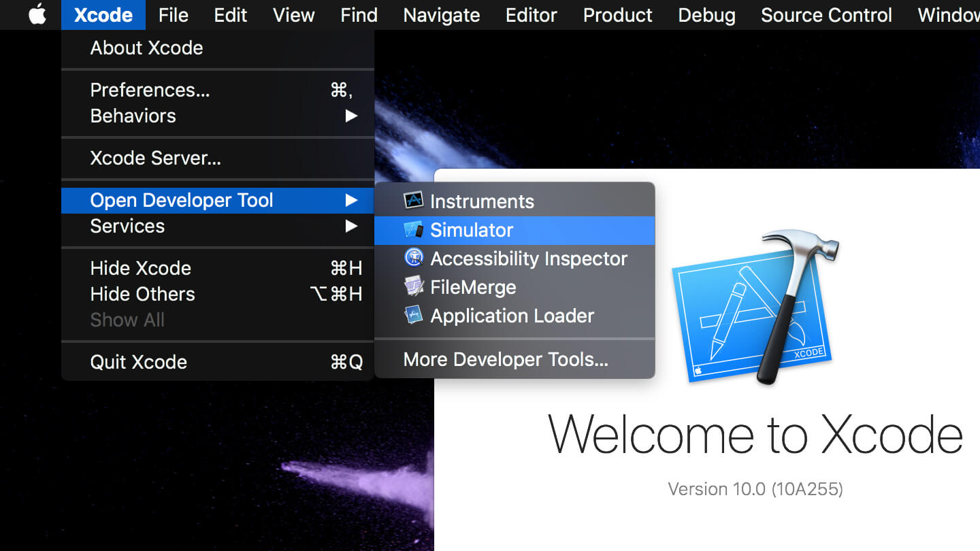Open Preferences from the Xcode menu

pyautogui.click(x=150, y=90)
